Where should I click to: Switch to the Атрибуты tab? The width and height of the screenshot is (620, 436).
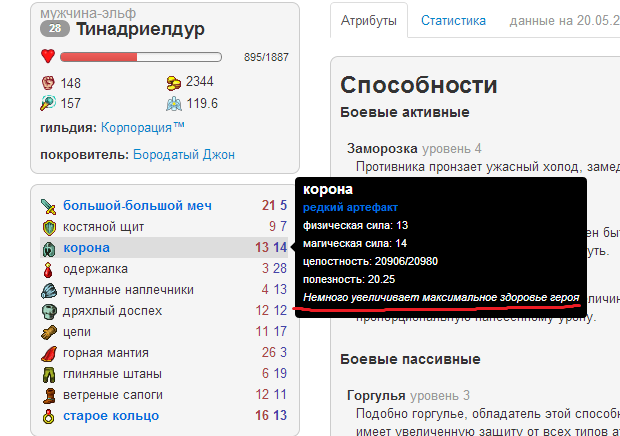(x=369, y=20)
